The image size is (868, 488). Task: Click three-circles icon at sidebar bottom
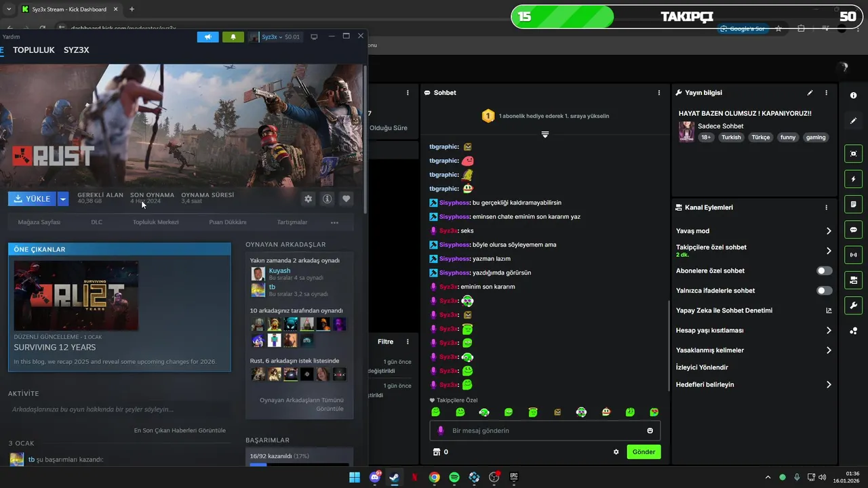(x=854, y=331)
